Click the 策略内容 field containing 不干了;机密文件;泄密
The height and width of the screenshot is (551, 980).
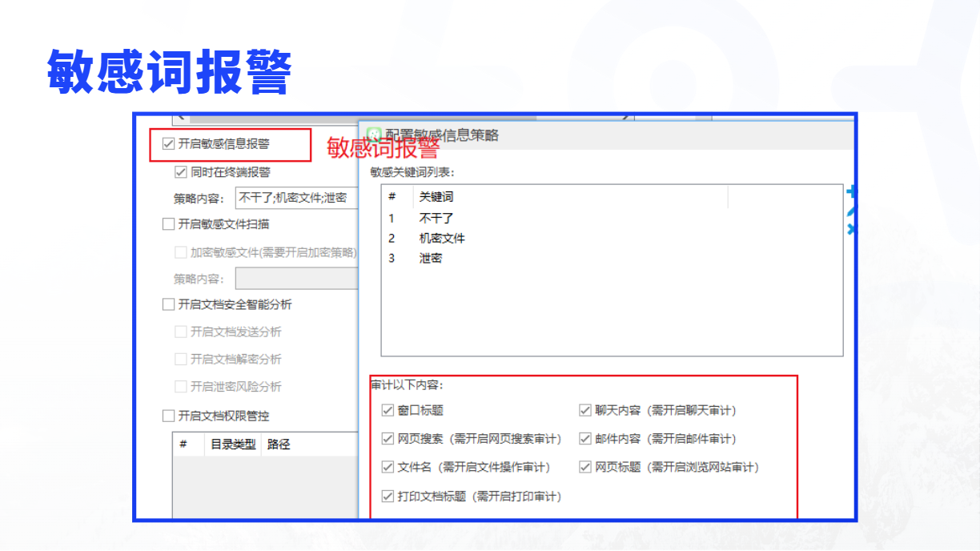(x=296, y=198)
